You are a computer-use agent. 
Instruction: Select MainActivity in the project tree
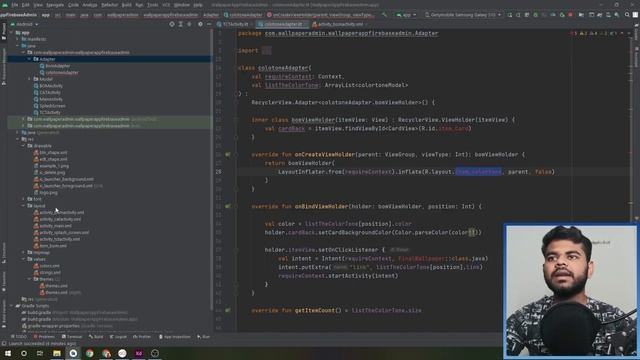click(x=51, y=99)
